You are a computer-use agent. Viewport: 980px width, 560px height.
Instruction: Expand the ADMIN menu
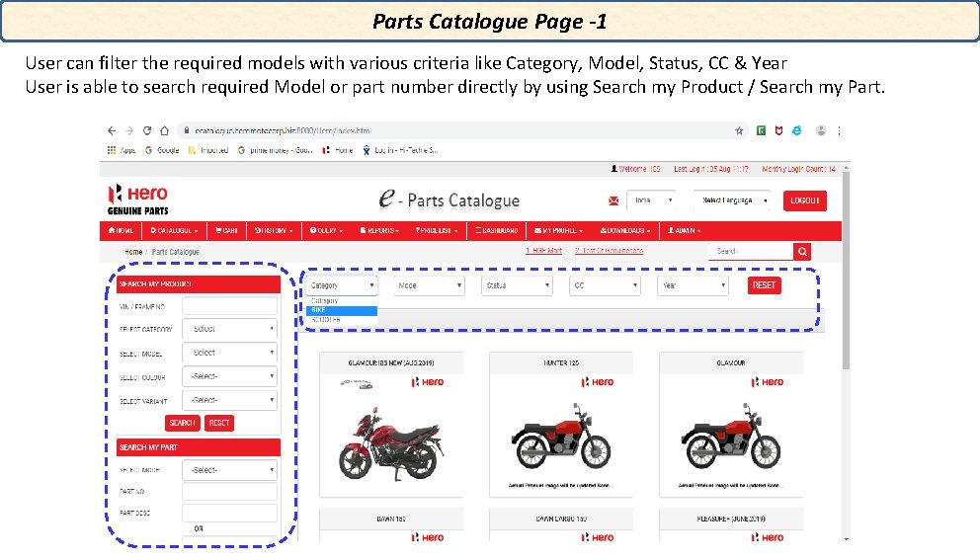684,231
